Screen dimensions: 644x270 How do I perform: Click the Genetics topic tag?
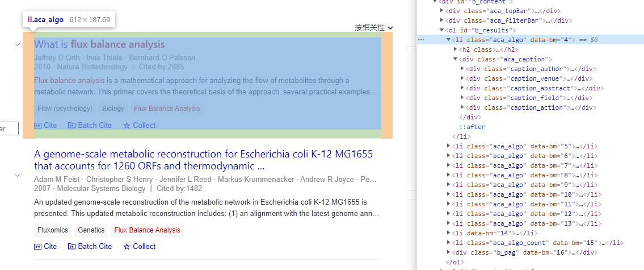tap(91, 230)
